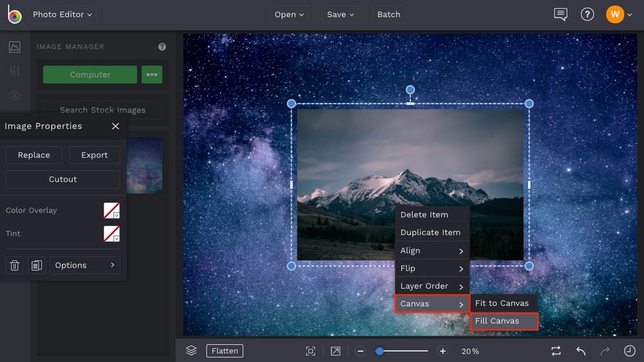Viewport: 644px width, 362px height.
Task: Open the feedback chat icon
Action: point(561,14)
